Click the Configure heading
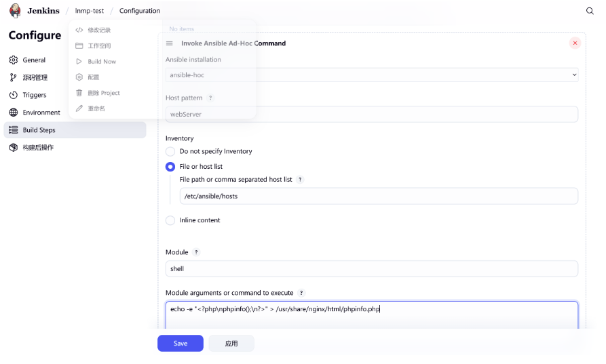Image resolution: width=606 pixels, height=364 pixels. pos(35,35)
